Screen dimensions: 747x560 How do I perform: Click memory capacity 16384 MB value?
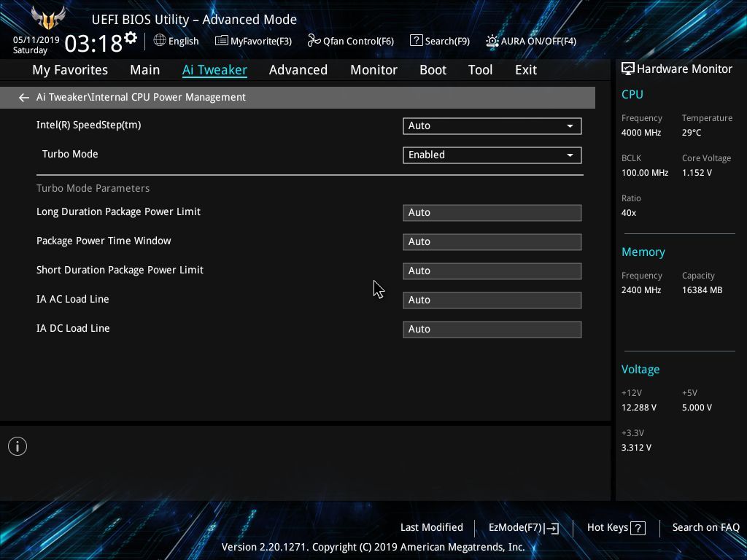coord(702,290)
